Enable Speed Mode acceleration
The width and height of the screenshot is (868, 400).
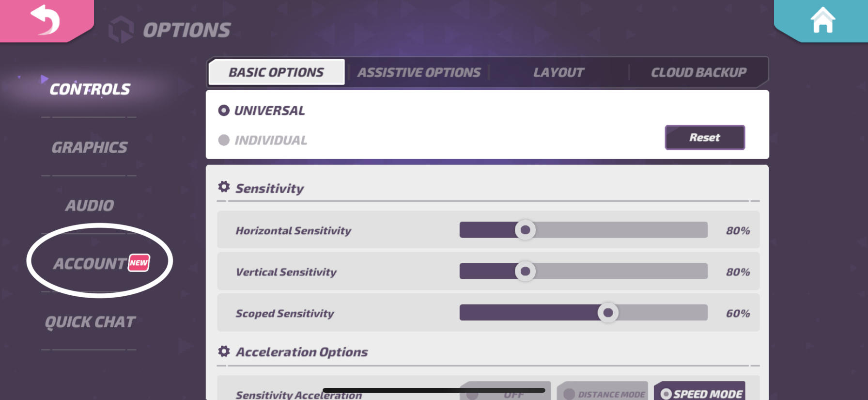700,392
